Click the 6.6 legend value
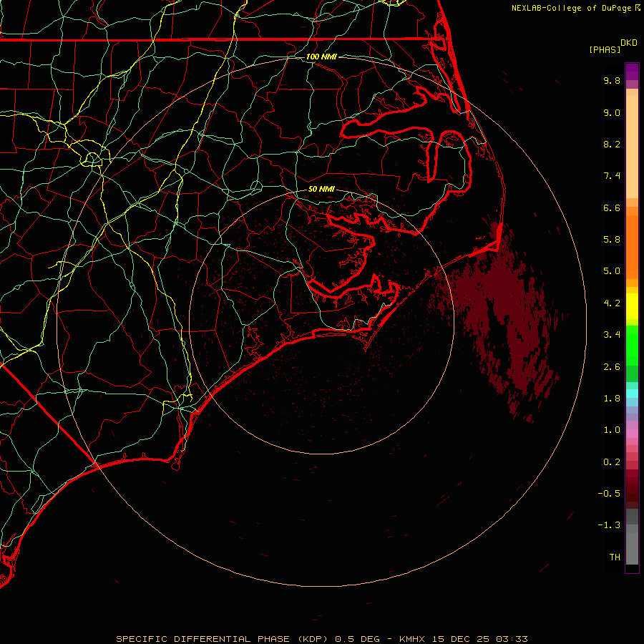 [x=612, y=208]
